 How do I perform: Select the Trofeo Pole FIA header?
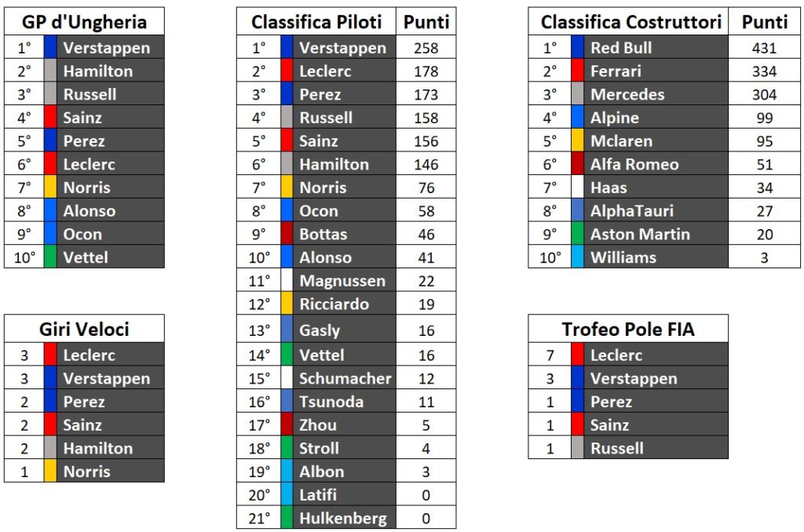point(628,330)
